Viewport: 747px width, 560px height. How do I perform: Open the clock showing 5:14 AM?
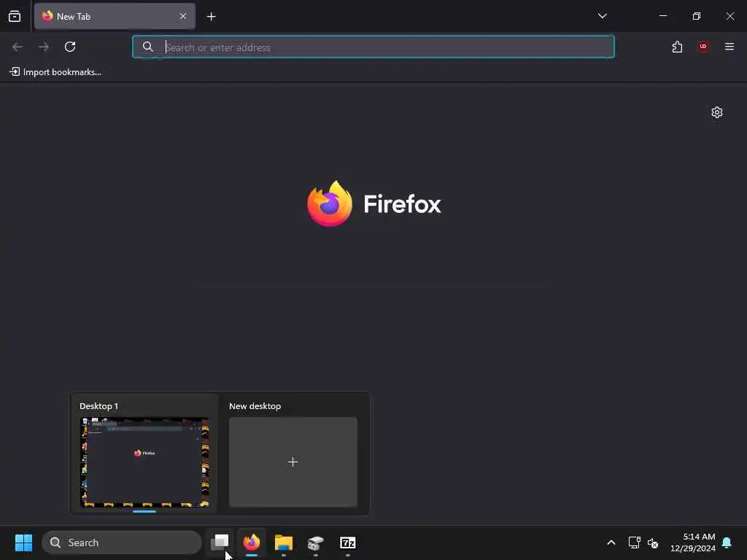693,542
